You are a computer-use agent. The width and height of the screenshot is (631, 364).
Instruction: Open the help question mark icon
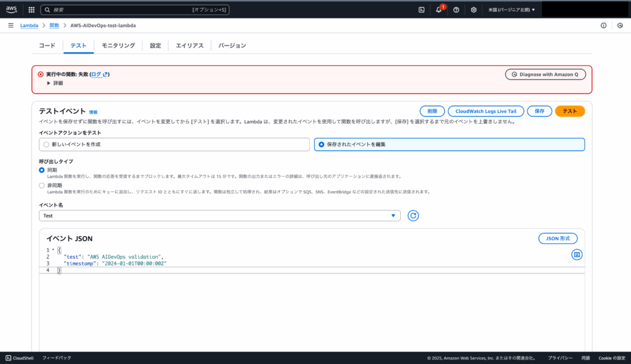point(456,10)
